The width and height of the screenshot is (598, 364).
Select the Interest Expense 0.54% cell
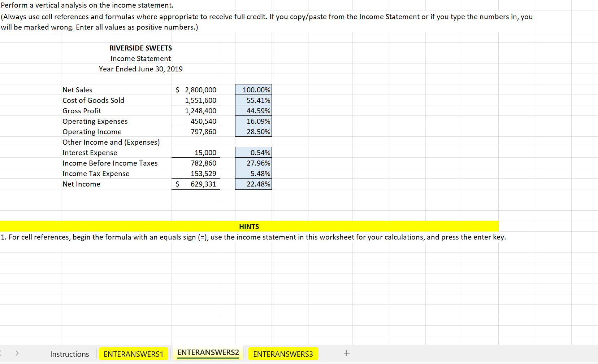(x=253, y=153)
